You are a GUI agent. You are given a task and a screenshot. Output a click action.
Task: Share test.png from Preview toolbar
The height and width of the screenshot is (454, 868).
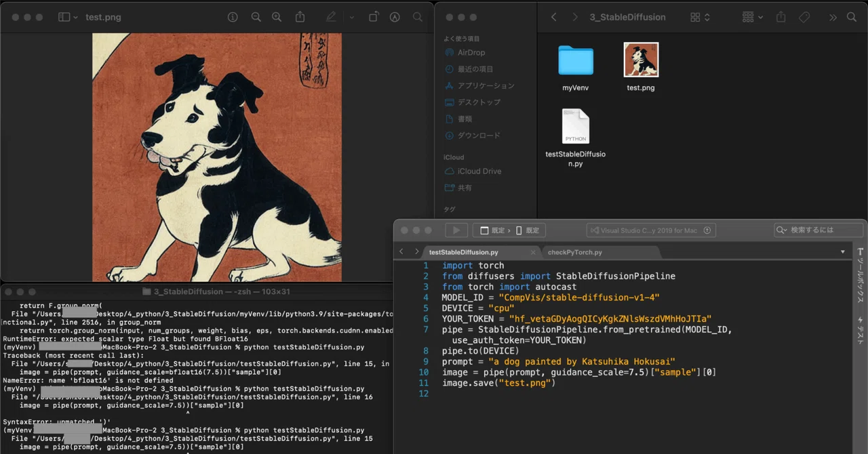[299, 17]
